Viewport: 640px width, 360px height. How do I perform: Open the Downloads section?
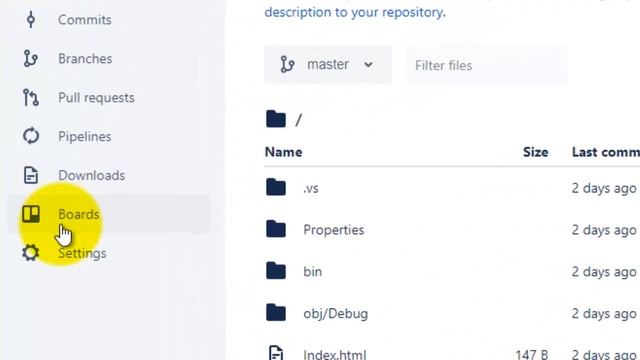pos(91,175)
